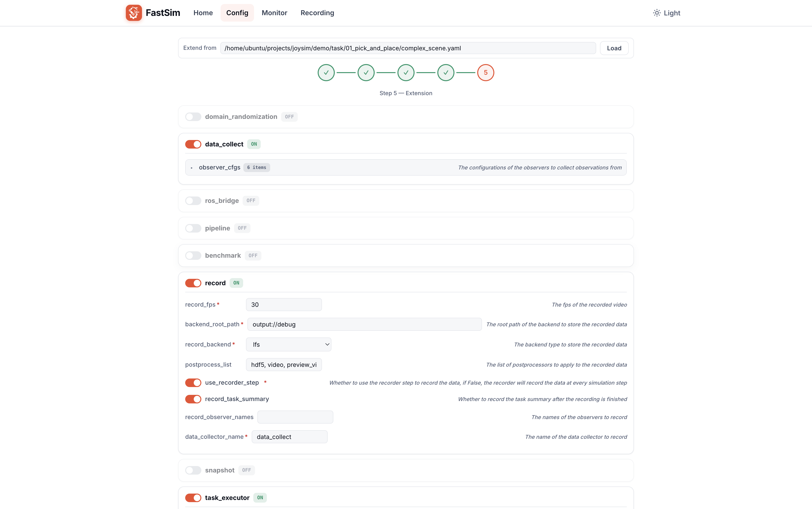Open the record_backend dropdown
The width and height of the screenshot is (812, 509).
288,344
